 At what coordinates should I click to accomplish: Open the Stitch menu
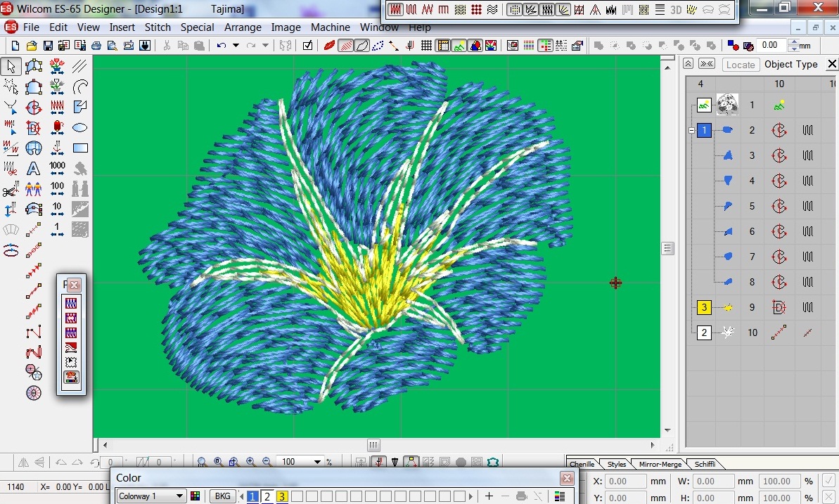point(158,27)
